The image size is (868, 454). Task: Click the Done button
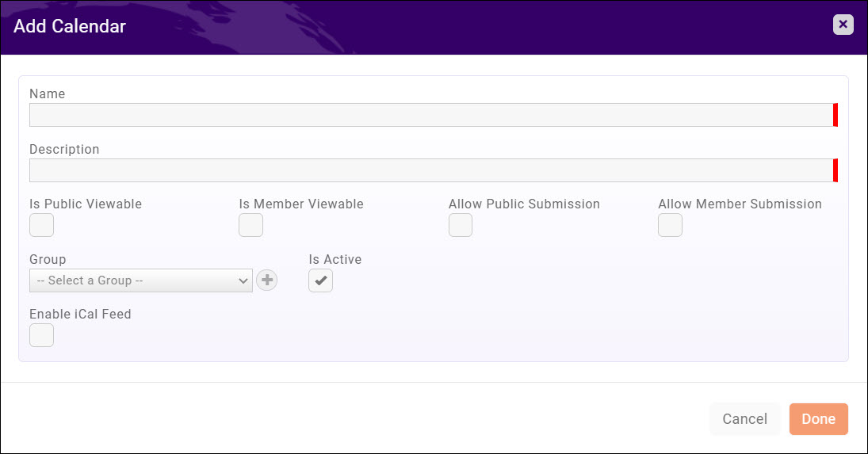point(818,419)
